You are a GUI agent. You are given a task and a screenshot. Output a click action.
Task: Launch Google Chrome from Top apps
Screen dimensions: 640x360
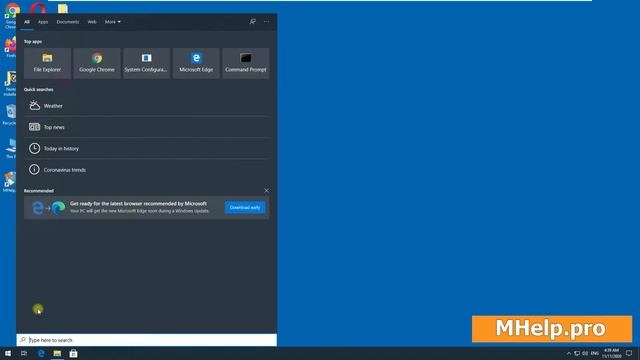[x=97, y=63]
